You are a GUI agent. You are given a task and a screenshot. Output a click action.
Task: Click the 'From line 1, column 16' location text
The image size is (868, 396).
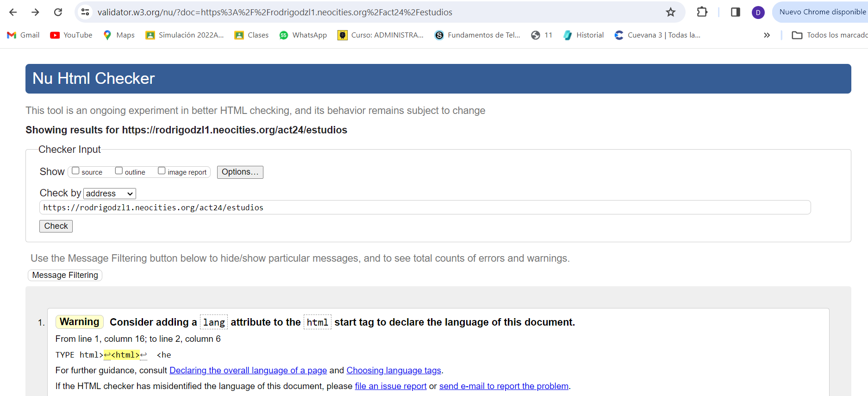point(138,339)
